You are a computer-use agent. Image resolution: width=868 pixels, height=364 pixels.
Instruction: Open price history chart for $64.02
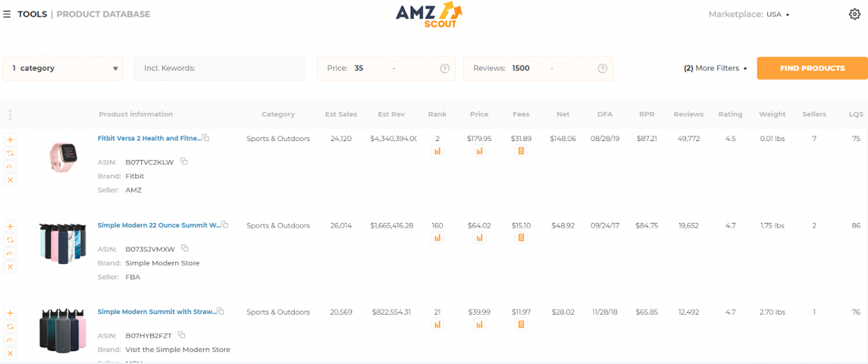[479, 238]
